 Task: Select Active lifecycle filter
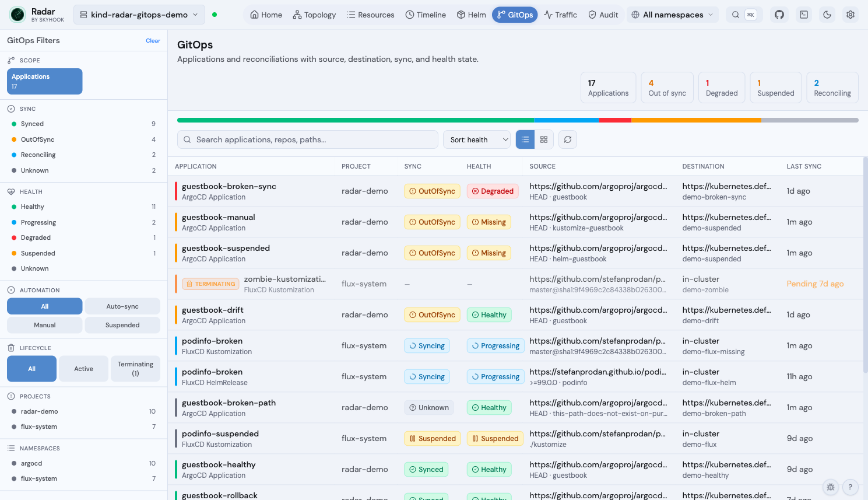pyautogui.click(x=83, y=369)
